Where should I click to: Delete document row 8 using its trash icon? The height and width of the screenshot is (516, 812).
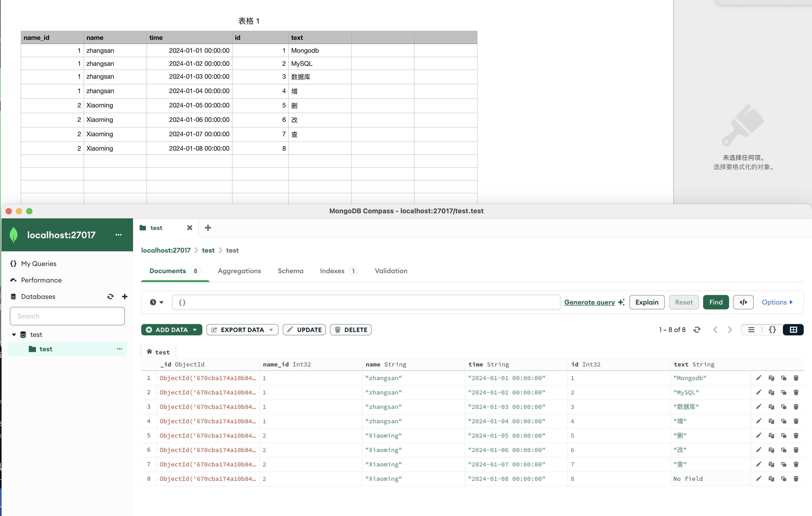[x=796, y=478]
